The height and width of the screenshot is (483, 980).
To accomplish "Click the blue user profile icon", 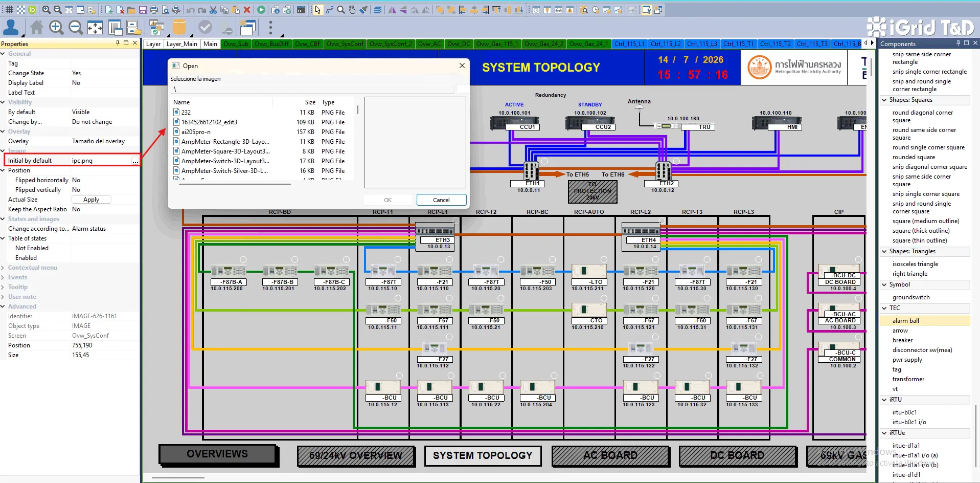I will pyautogui.click(x=11, y=27).
